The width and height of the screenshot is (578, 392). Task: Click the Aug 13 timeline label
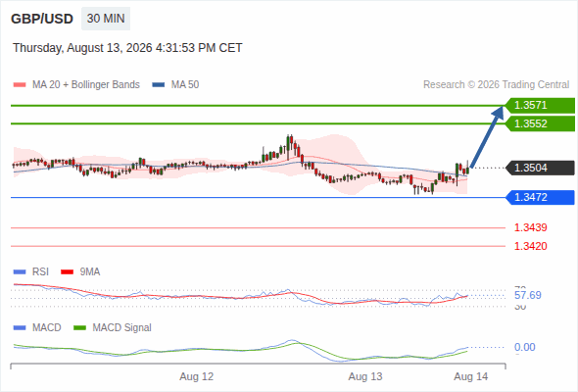click(x=365, y=376)
